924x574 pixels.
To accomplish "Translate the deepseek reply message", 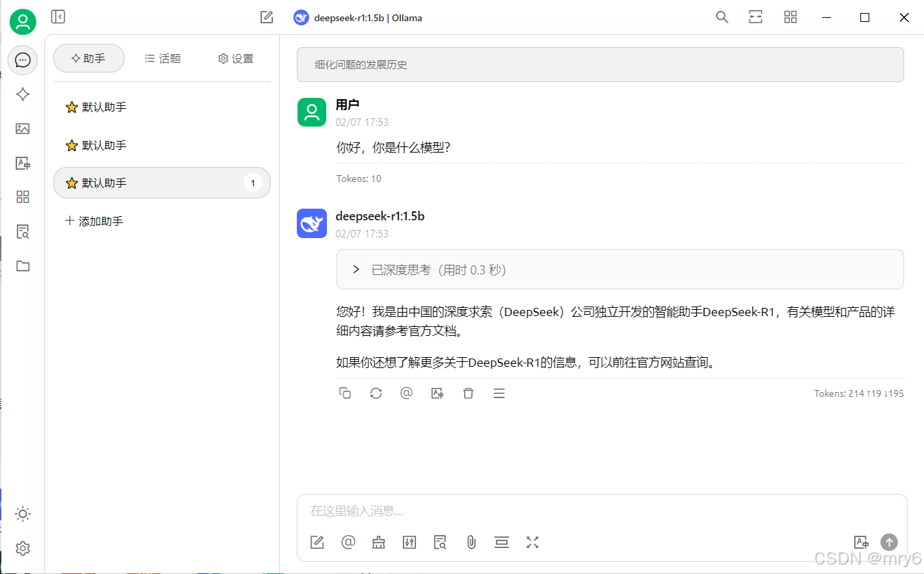I will pyautogui.click(x=437, y=393).
